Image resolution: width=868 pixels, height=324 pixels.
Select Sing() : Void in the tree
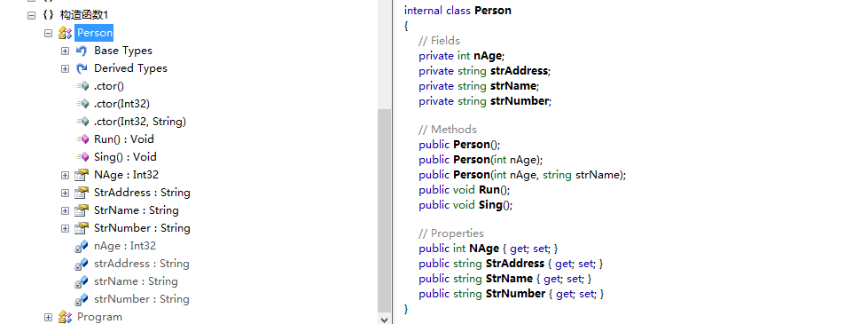(125, 157)
